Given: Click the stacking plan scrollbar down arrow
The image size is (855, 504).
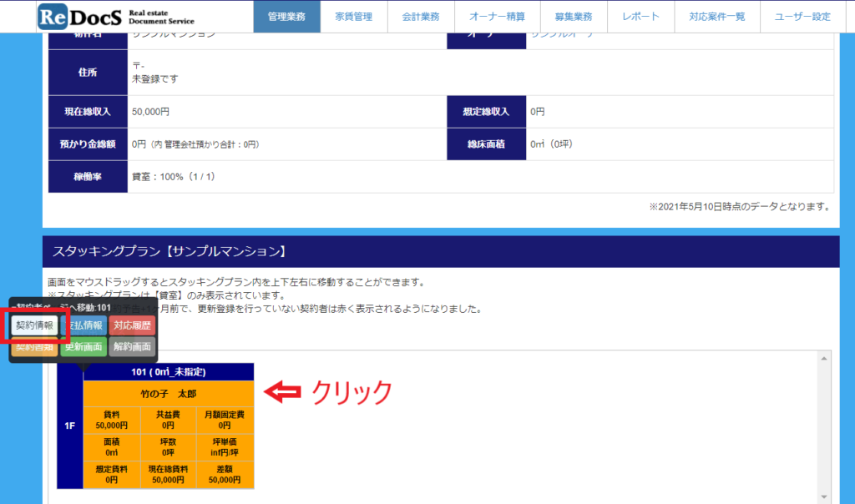Looking at the screenshot, I should 825,497.
